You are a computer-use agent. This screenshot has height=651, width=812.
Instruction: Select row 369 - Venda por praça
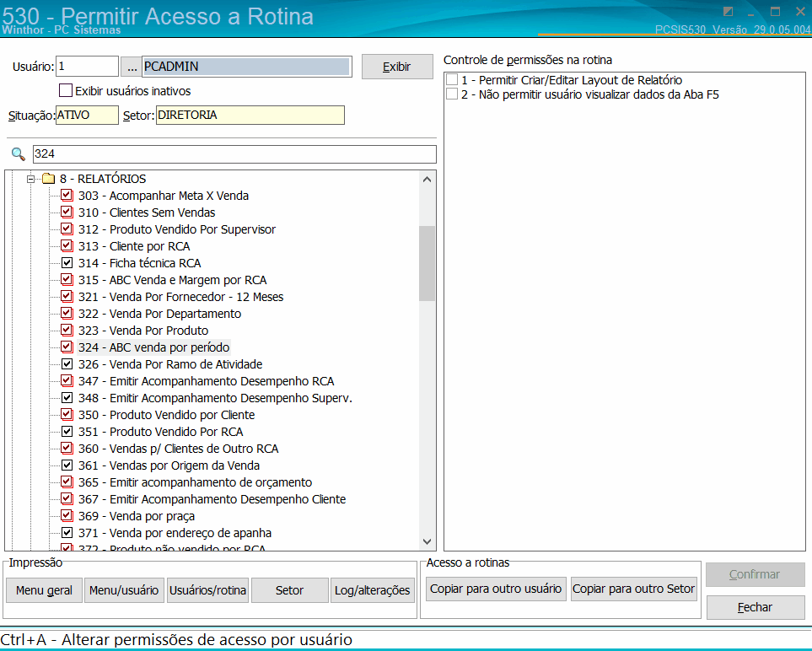coord(137,516)
